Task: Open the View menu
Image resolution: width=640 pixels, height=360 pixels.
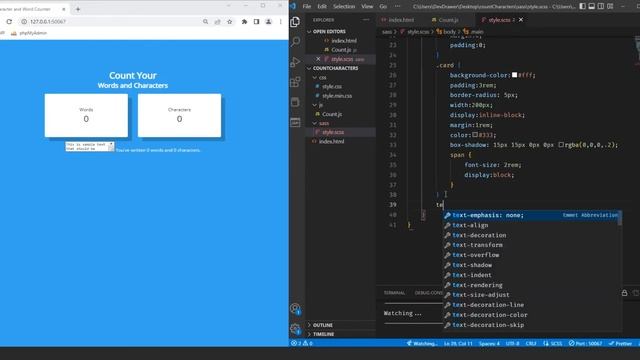Action: pyautogui.click(x=367, y=6)
